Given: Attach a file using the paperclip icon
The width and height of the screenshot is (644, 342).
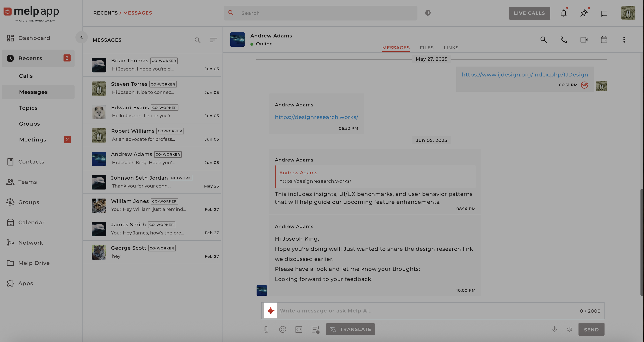Looking at the screenshot, I should pyautogui.click(x=266, y=329).
